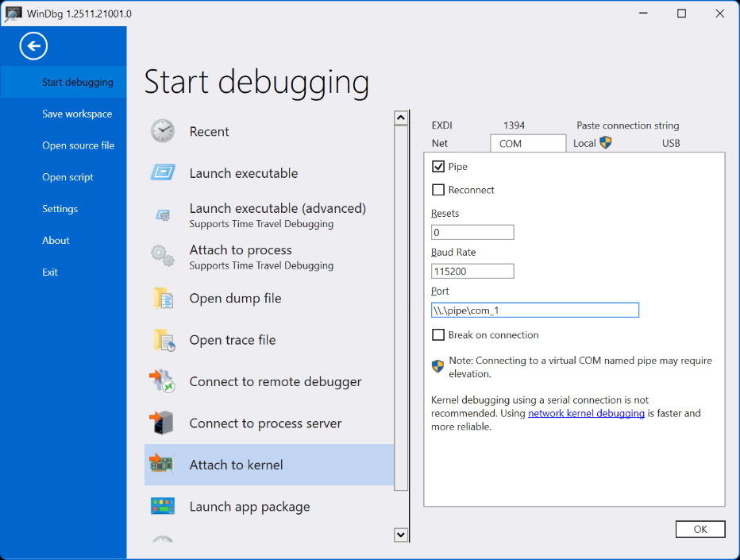Click the Launch app package icon
The width and height of the screenshot is (740, 560).
[x=163, y=506]
